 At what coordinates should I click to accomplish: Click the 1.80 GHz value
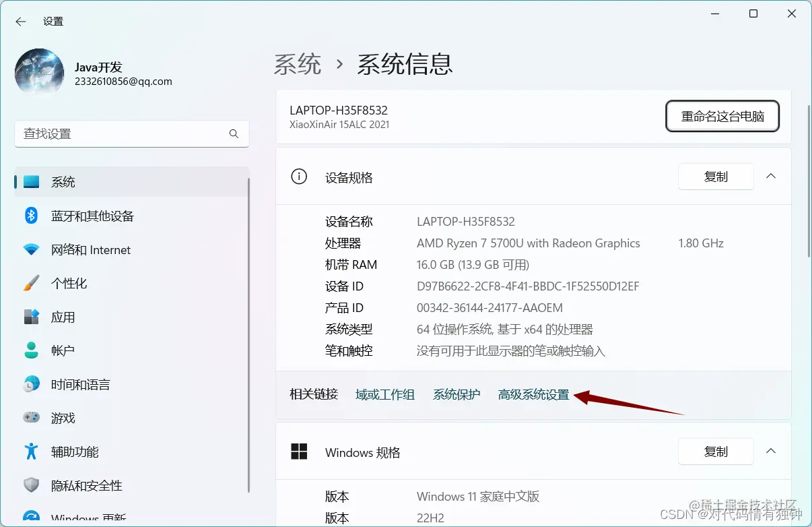point(701,243)
